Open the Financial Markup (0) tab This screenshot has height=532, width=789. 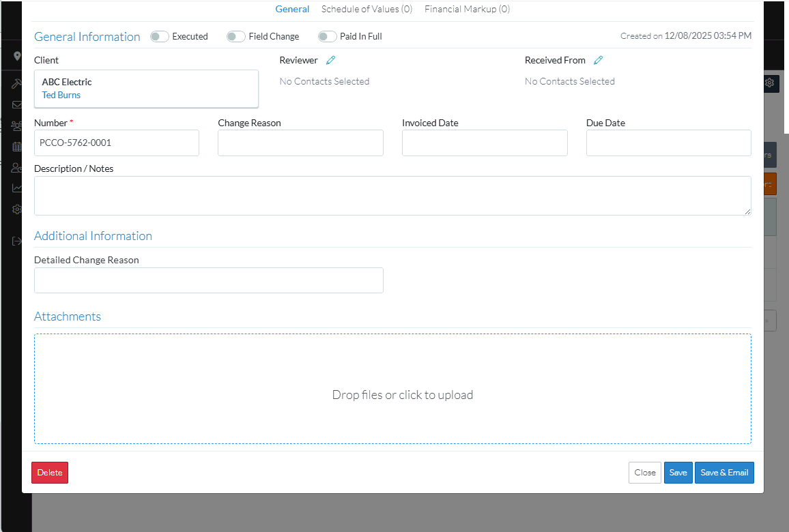[x=468, y=9]
